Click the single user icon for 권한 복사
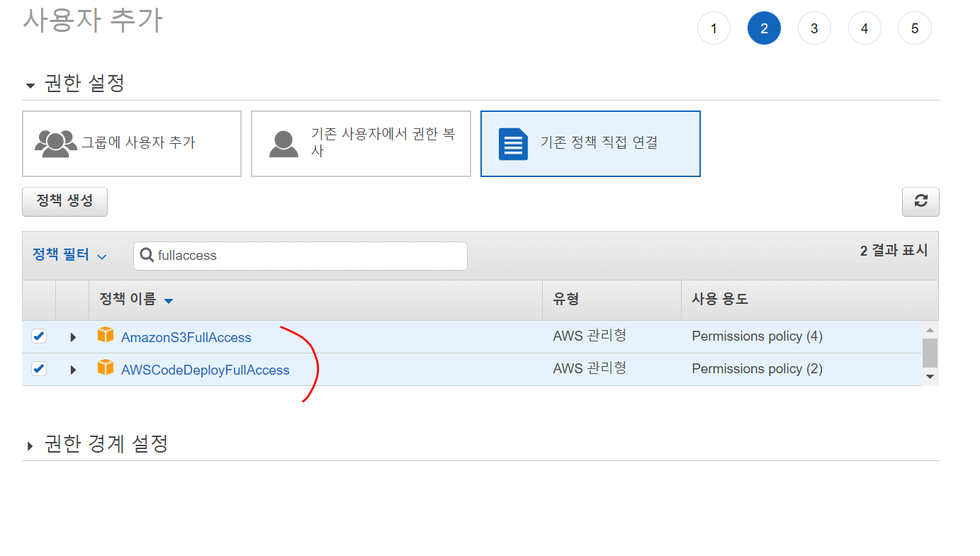Image resolution: width=980 pixels, height=556 pixels. point(283,144)
